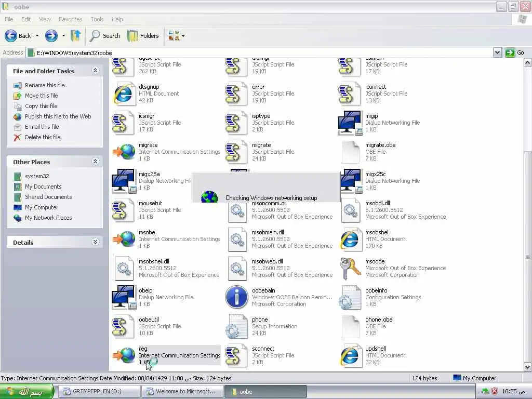The height and width of the screenshot is (399, 532).
Task: Open the File menu
Action: pos(9,19)
